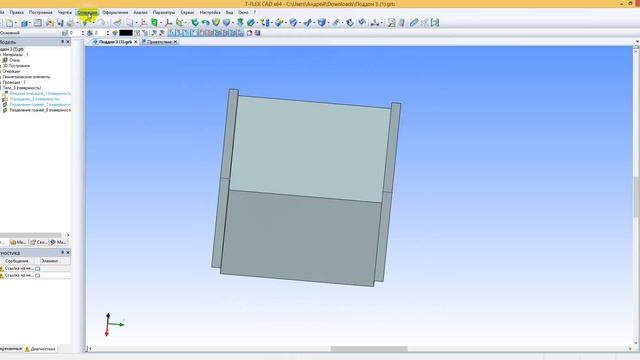Viewport: 640px width, 360px height.
Task: Open the Правка menu
Action: 17,13
